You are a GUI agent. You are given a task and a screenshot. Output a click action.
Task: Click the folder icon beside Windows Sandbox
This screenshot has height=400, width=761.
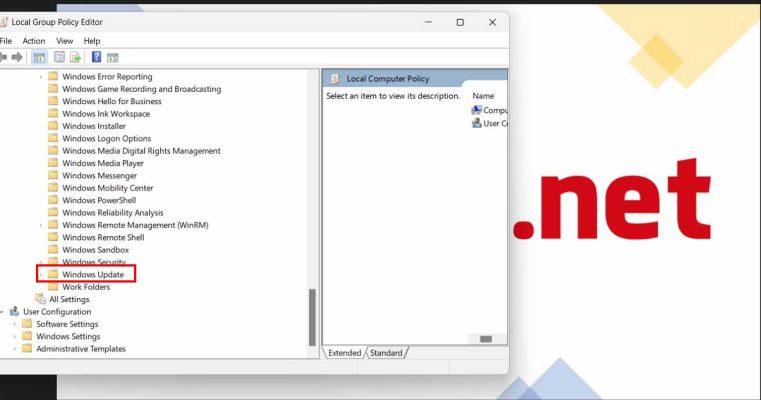(x=53, y=249)
